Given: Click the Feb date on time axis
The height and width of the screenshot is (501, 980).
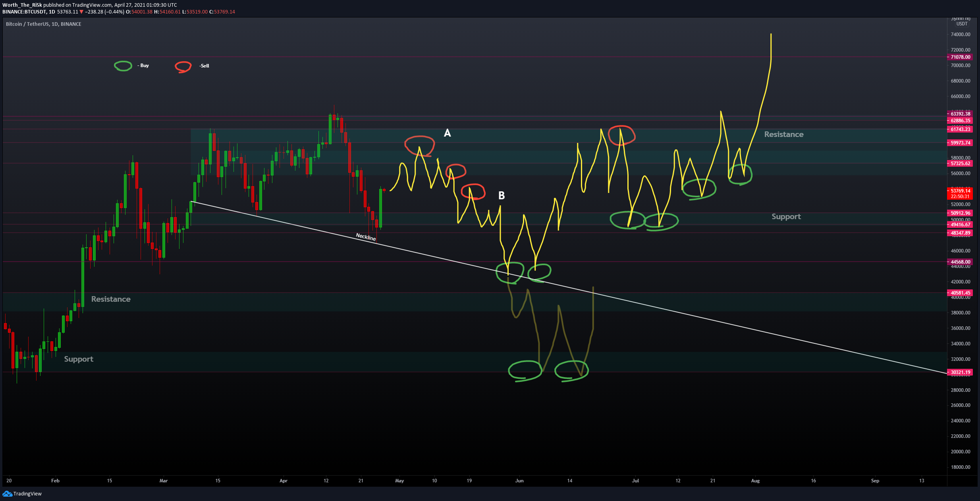Looking at the screenshot, I should point(55,481).
